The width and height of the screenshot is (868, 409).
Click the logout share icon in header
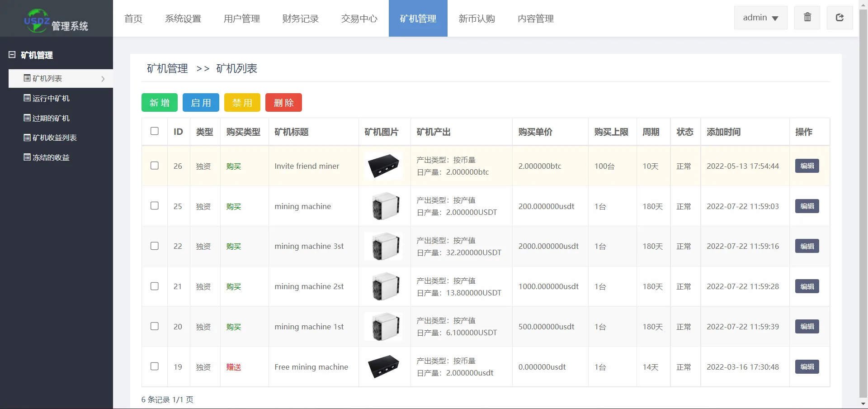pyautogui.click(x=840, y=18)
